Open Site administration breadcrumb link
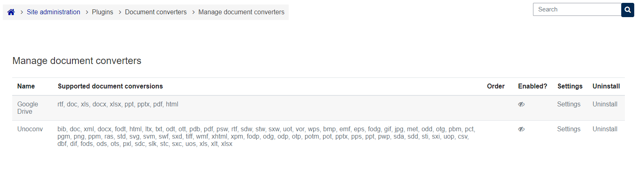Screen dimensions: 644x181 54,12
